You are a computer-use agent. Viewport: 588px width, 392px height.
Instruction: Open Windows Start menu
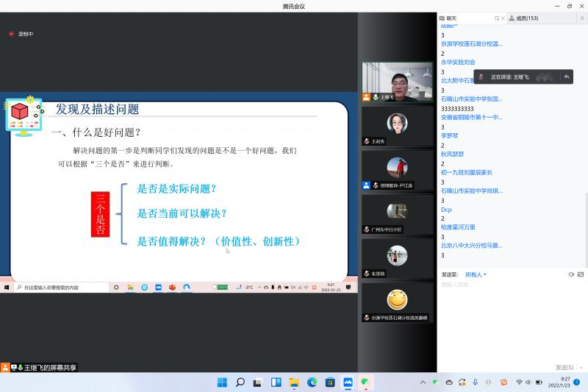(222, 382)
